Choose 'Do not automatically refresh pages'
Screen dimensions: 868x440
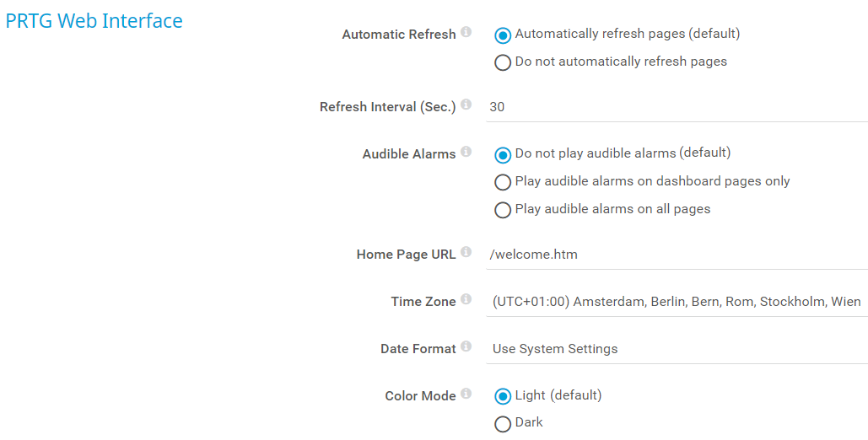503,62
